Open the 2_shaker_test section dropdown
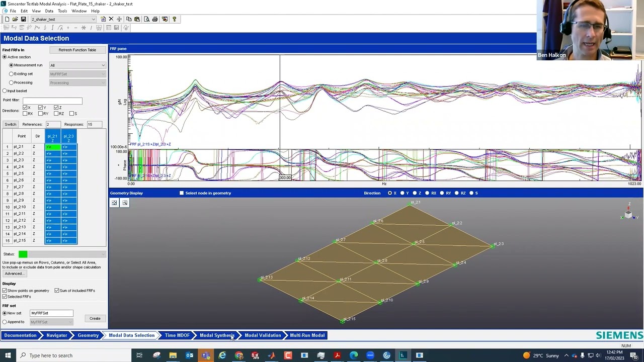The width and height of the screenshot is (644, 362). 63,19
